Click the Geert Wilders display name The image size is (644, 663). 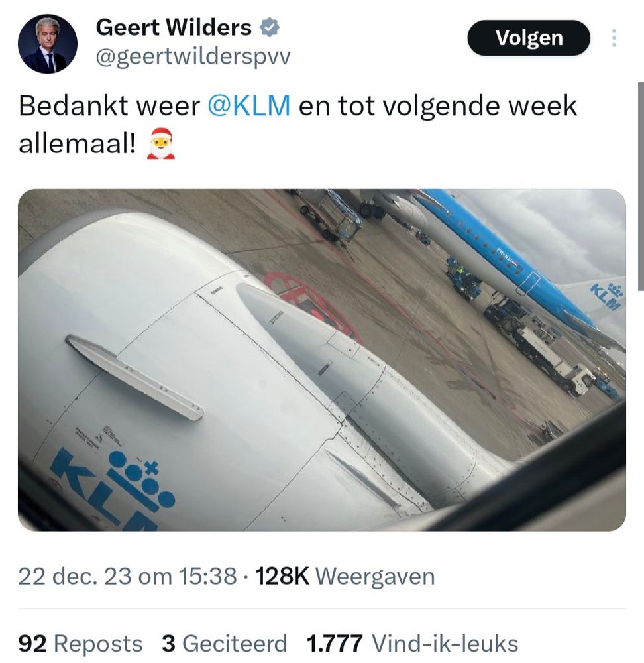tap(174, 27)
